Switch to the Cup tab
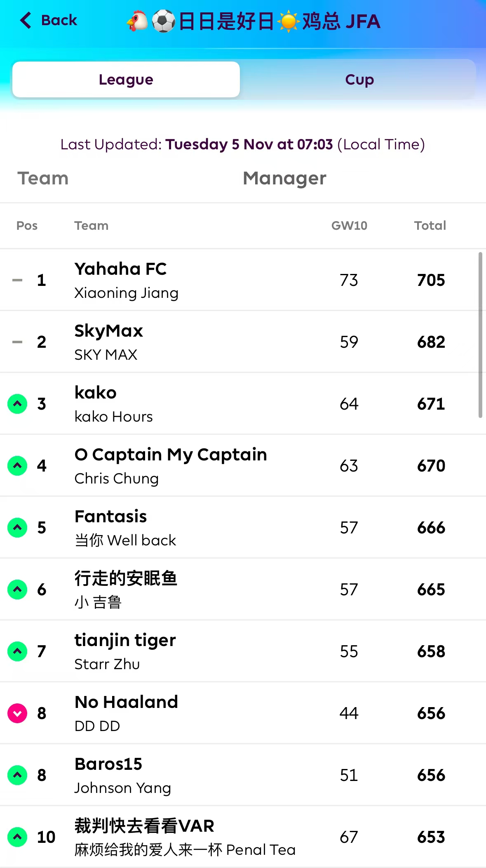486x868 pixels. click(x=359, y=80)
